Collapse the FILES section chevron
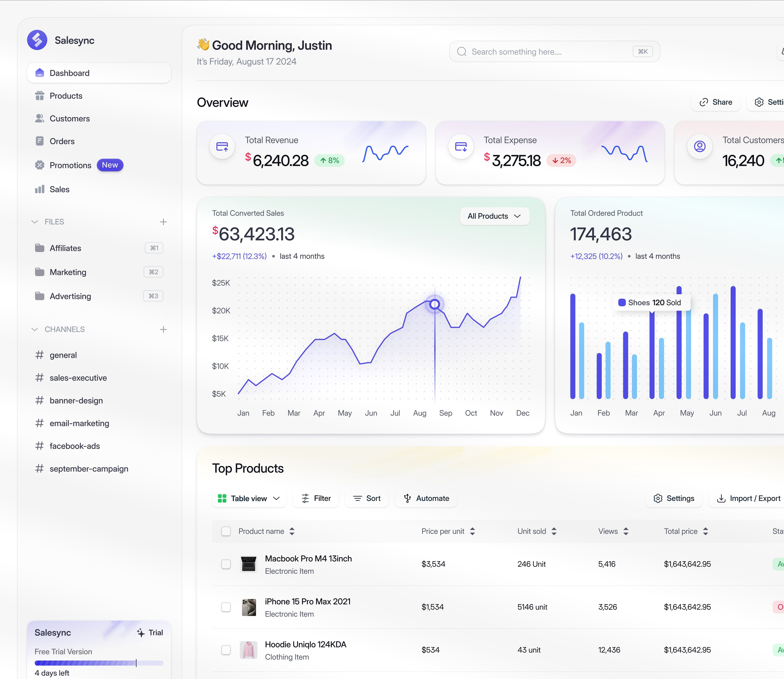The height and width of the screenshot is (679, 784). [x=35, y=222]
